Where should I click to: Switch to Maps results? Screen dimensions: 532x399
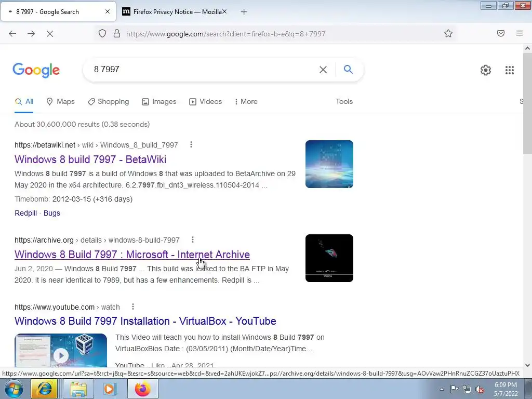pyautogui.click(x=60, y=101)
